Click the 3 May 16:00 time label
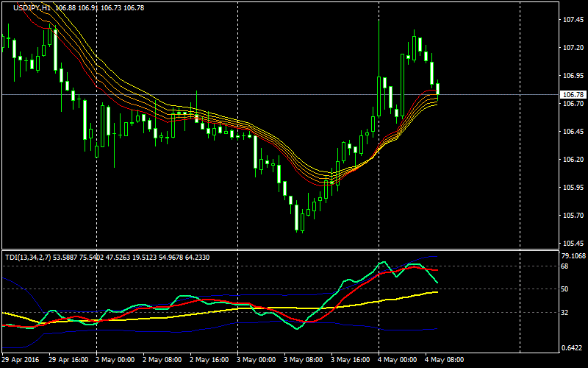588x368 pixels. point(351,360)
